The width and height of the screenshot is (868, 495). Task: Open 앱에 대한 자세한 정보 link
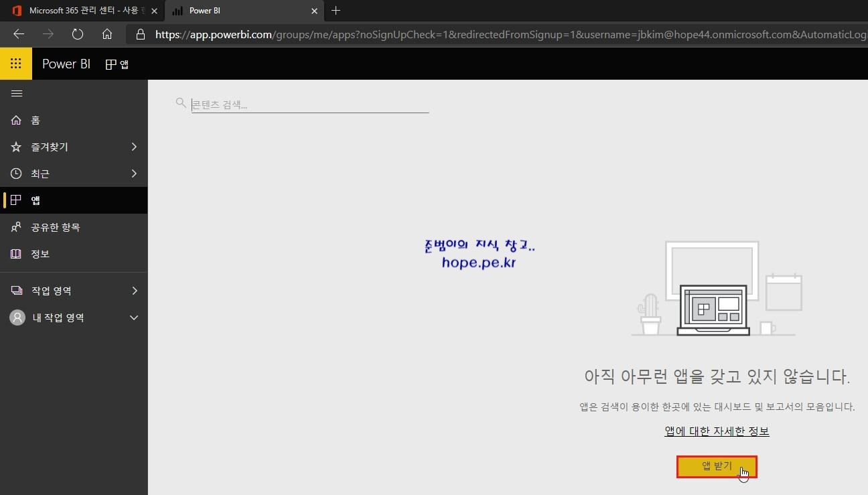(717, 431)
